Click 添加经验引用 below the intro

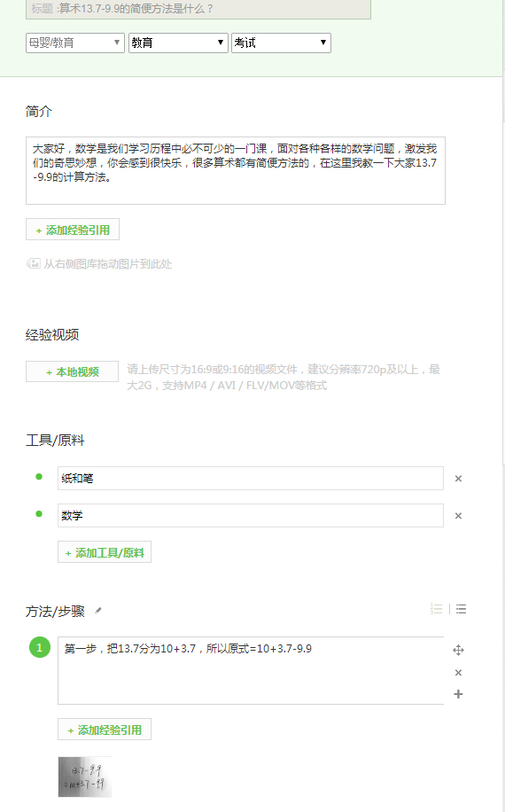pyautogui.click(x=73, y=230)
